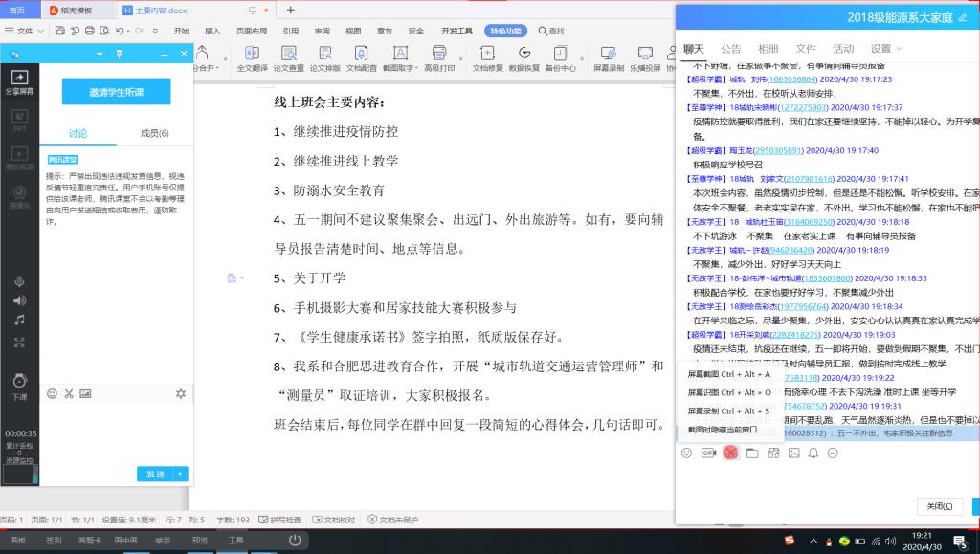Open the QQ emoji picker
This screenshot has height=554, width=980.
686,453
